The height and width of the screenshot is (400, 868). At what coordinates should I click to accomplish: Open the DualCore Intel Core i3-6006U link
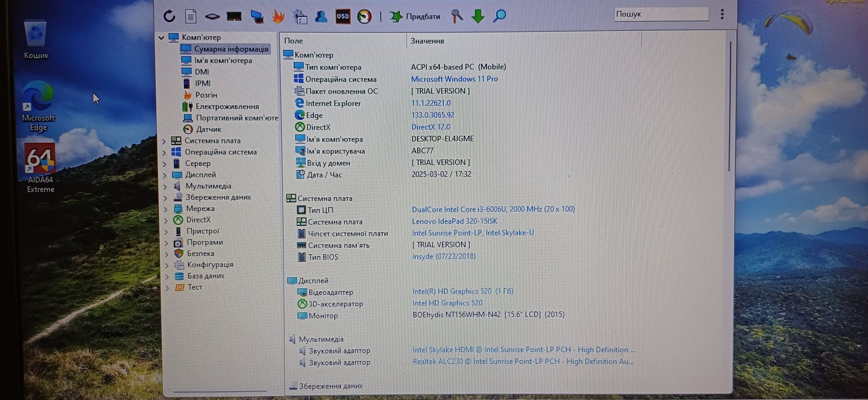(493, 209)
